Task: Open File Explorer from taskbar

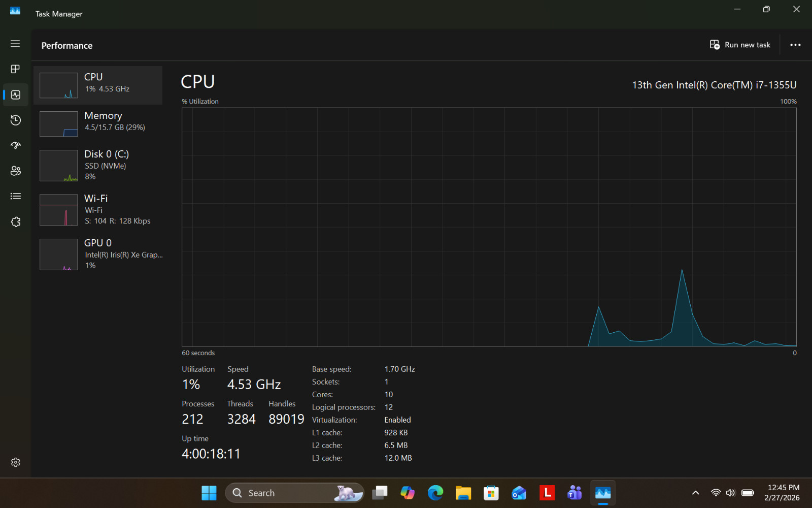Action: [x=463, y=493]
